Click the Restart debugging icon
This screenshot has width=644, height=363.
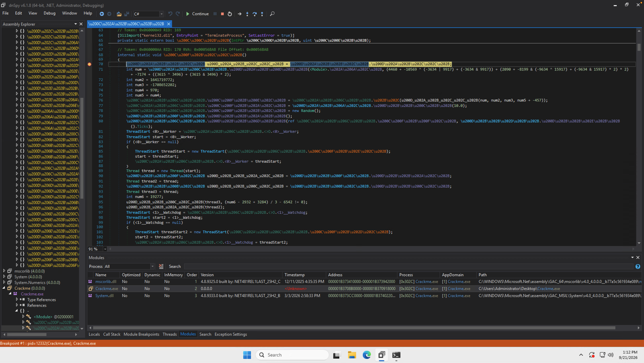(230, 14)
